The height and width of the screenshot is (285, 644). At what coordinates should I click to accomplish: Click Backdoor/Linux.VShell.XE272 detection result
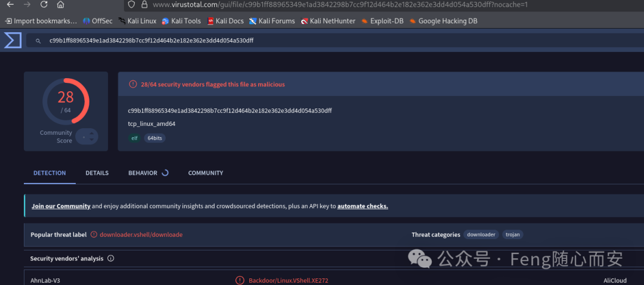(289, 280)
